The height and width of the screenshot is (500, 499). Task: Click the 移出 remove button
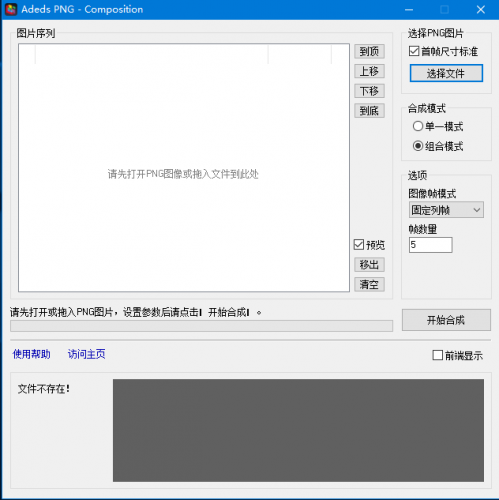coord(369,265)
